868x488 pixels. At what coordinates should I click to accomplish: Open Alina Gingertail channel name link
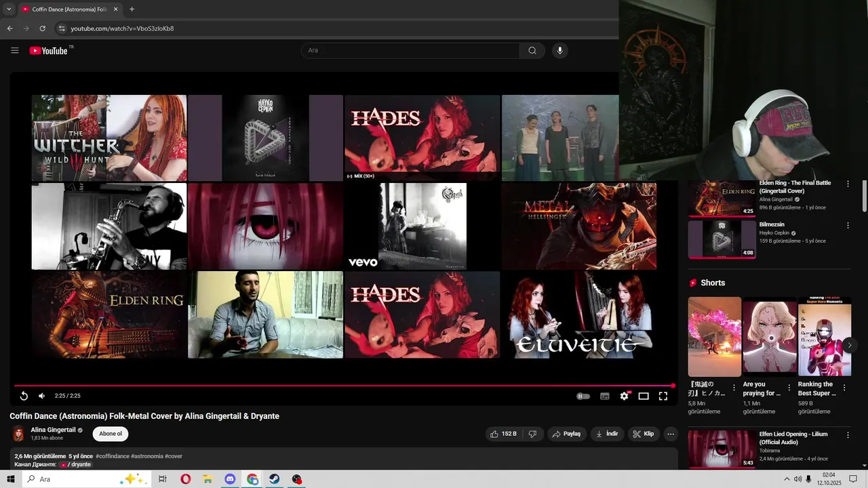(53, 430)
